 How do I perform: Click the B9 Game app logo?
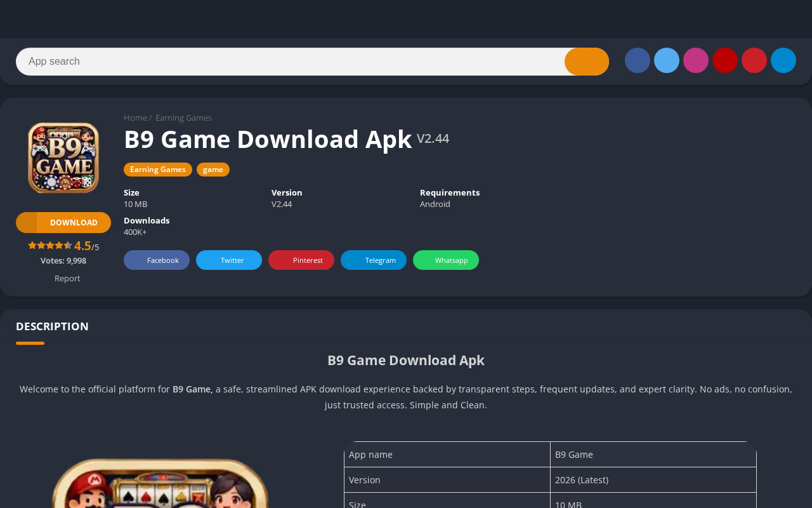click(63, 157)
